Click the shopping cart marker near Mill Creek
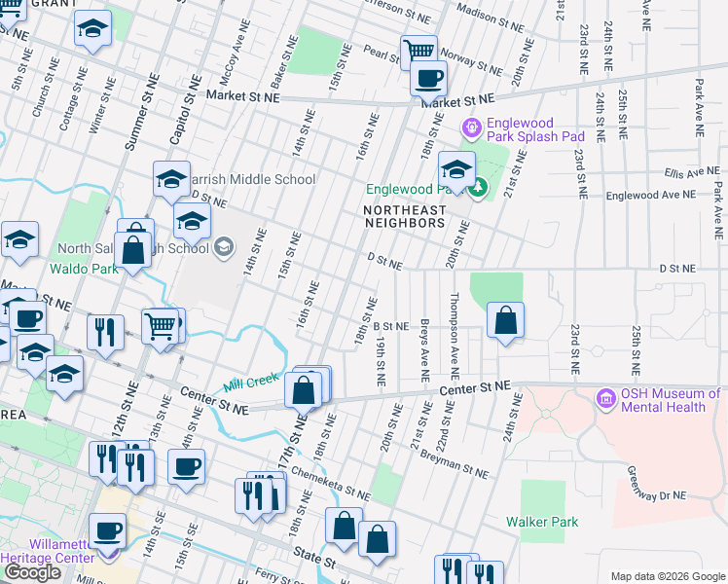Viewport: 728px width, 584px height. pyautogui.click(x=161, y=327)
